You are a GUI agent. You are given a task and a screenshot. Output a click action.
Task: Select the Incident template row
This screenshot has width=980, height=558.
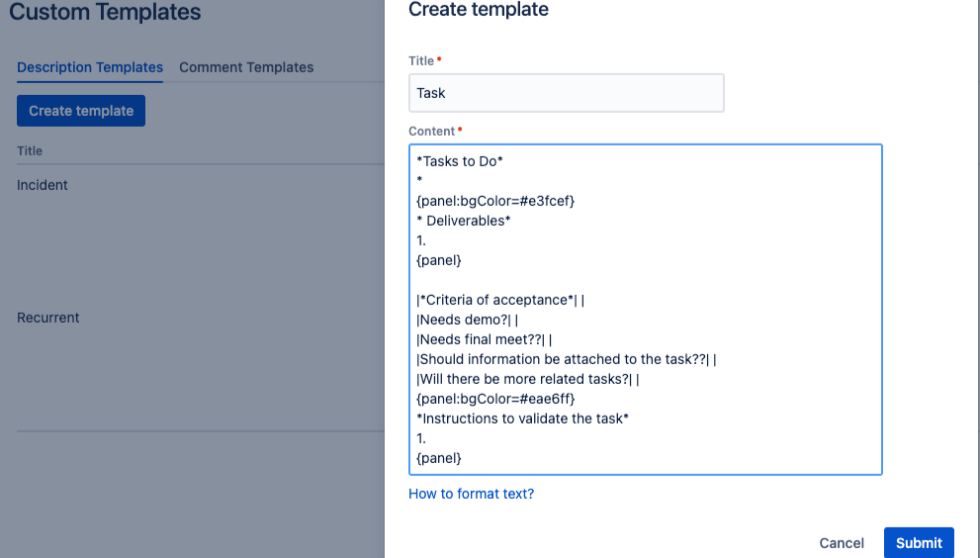(43, 185)
